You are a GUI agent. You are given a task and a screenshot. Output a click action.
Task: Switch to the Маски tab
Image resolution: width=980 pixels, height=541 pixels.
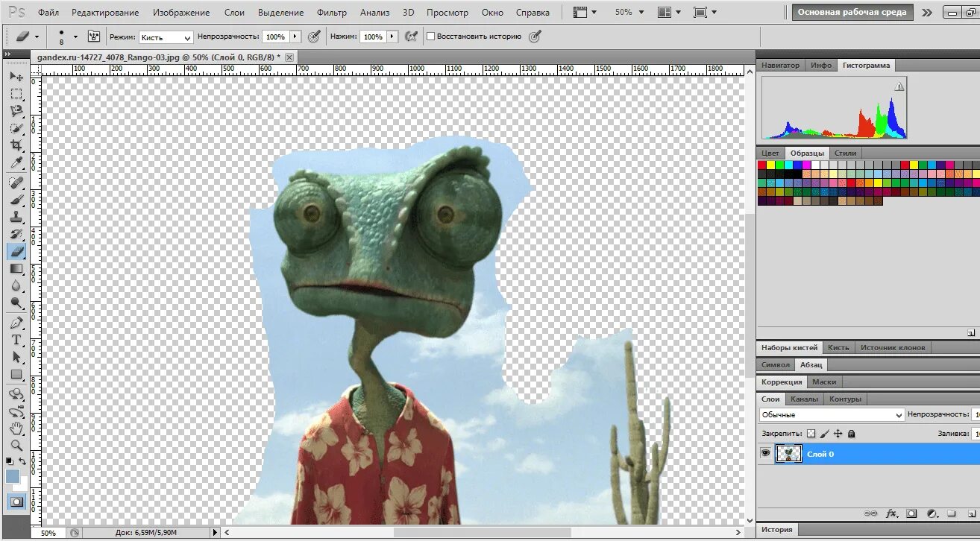824,382
